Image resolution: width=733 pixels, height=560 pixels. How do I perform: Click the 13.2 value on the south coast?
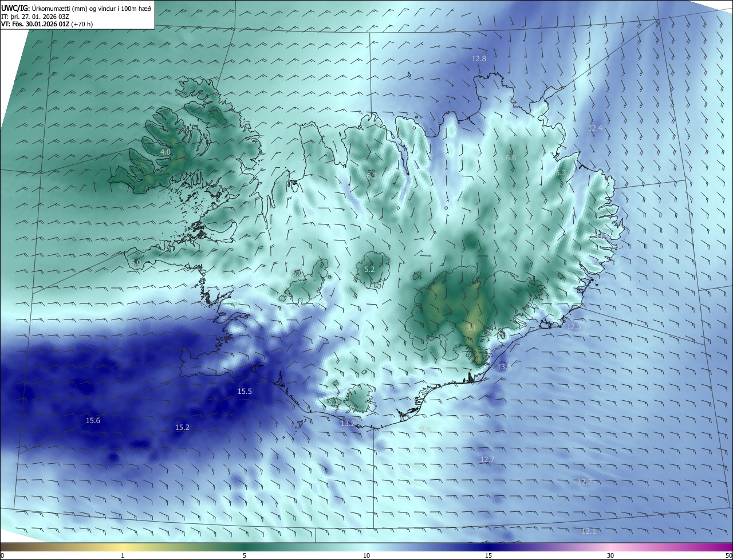point(348,423)
